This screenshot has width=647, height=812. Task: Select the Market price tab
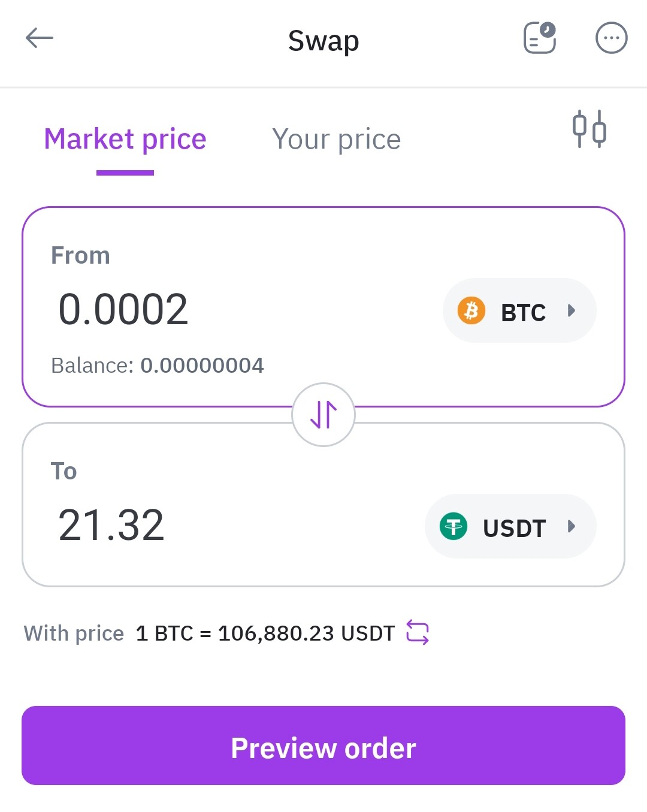click(x=125, y=139)
